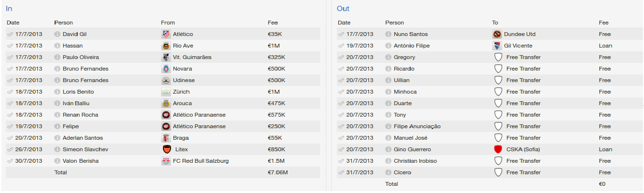This screenshot has width=644, height=193.
Task: Open António Filipe's player profile
Action: 412,46
